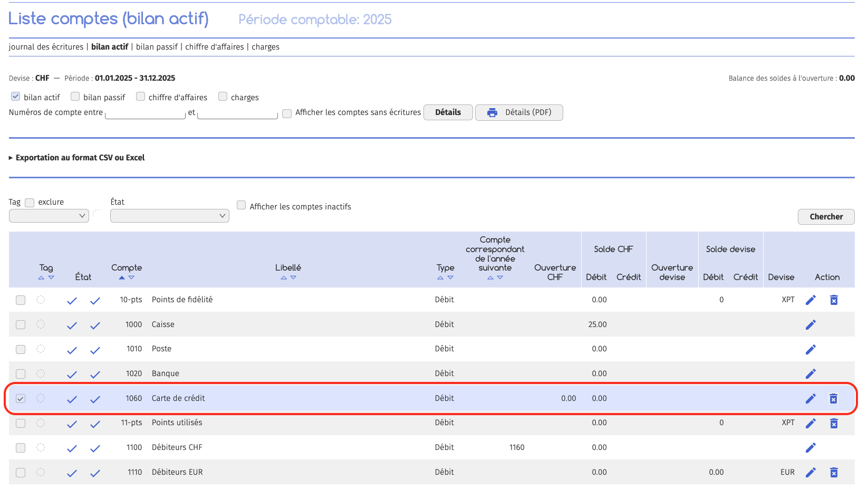Open edit pencil for Banque account

811,373
